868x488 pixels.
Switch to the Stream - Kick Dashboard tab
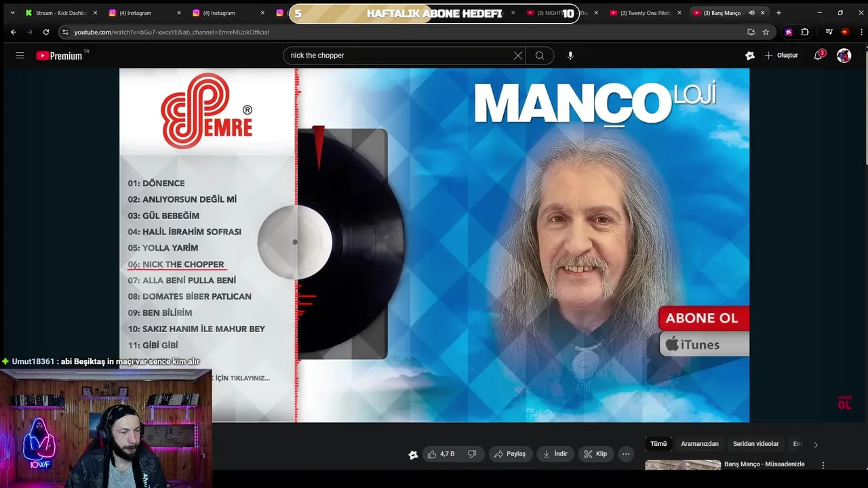pos(61,13)
